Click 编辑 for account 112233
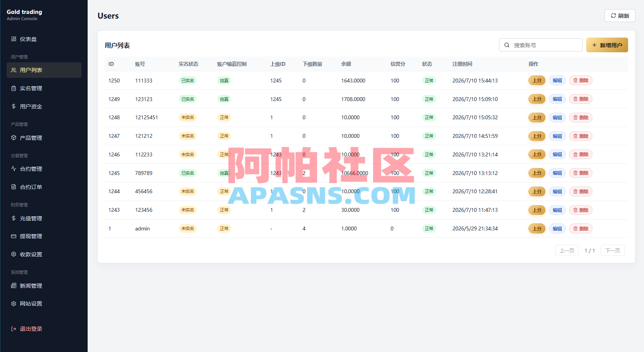The image size is (644, 352). tap(557, 155)
